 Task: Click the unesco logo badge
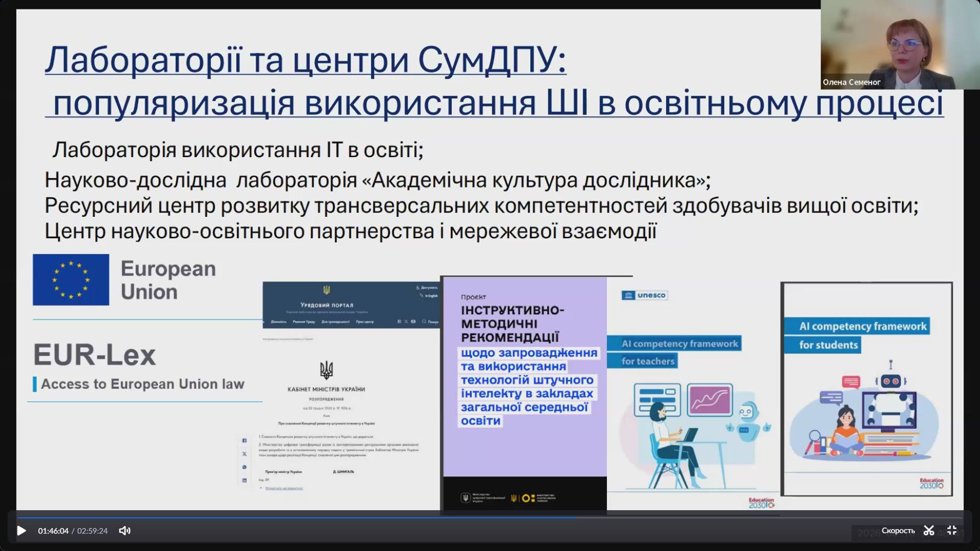click(x=645, y=295)
